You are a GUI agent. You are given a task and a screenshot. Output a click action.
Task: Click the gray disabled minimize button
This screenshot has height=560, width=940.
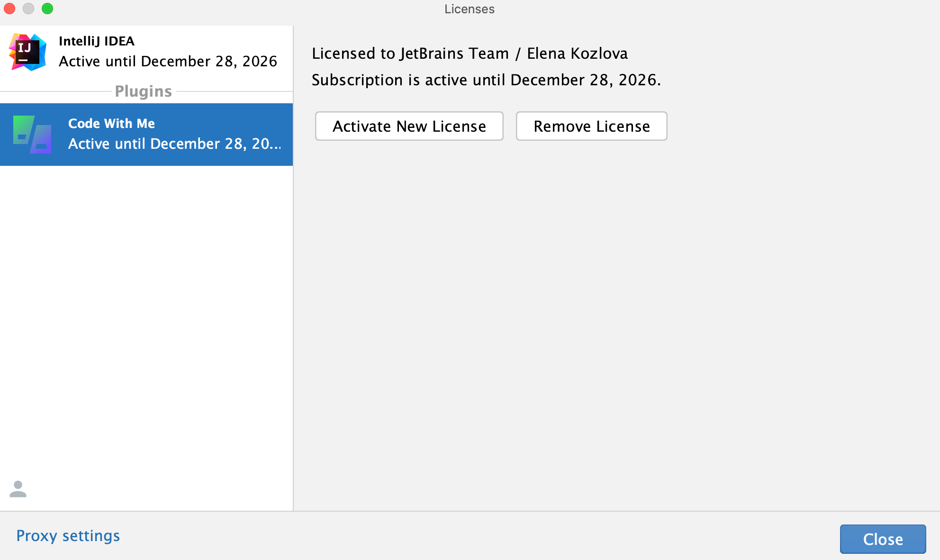click(28, 9)
